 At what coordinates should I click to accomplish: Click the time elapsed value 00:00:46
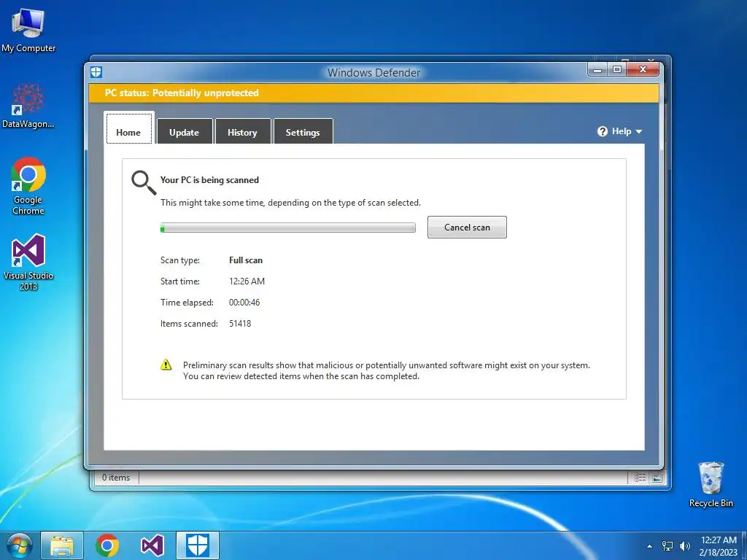point(244,303)
